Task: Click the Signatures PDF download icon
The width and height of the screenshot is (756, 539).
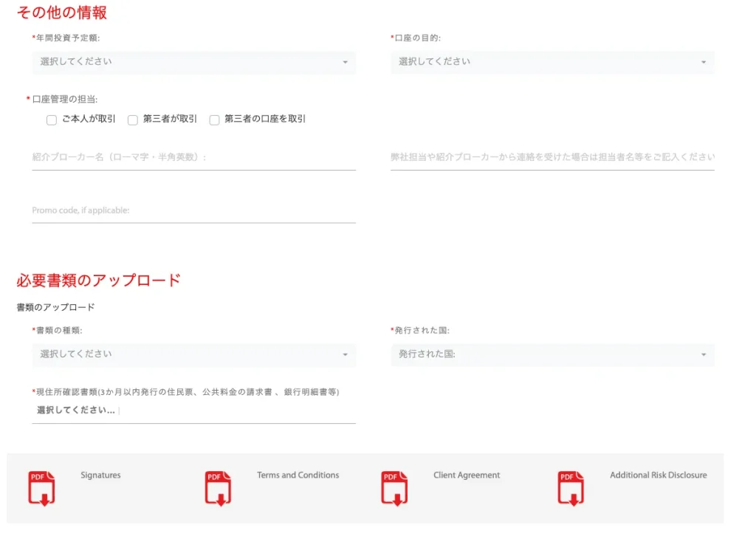Action: click(x=41, y=488)
